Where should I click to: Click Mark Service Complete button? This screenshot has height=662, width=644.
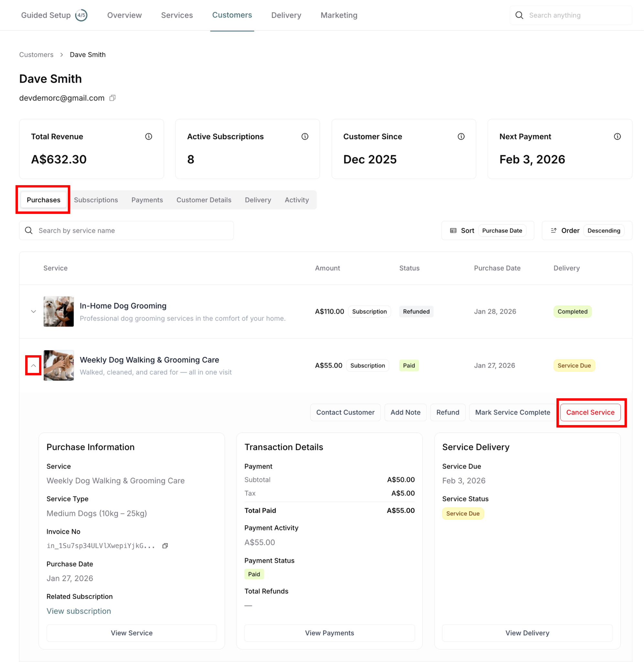coord(512,412)
